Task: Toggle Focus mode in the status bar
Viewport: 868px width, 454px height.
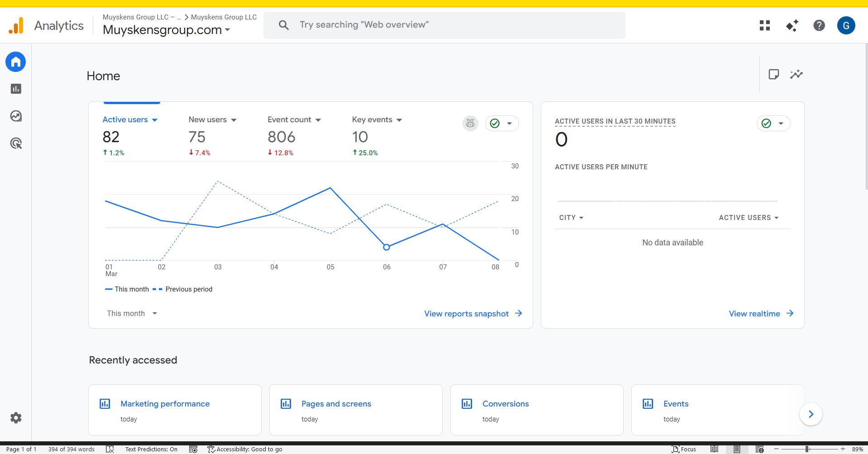Action: 684,449
